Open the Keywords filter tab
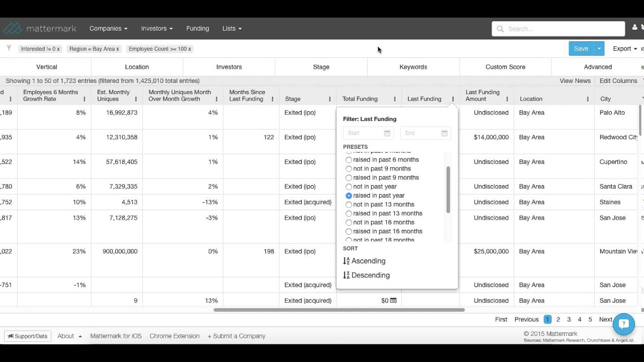This screenshot has width=644, height=362. [413, 67]
